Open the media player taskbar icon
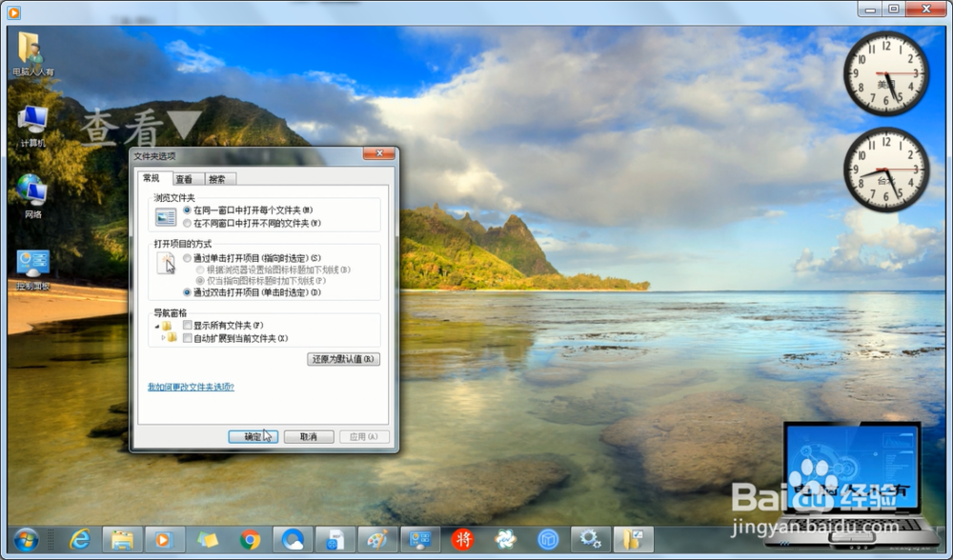953x560 pixels. point(164,539)
